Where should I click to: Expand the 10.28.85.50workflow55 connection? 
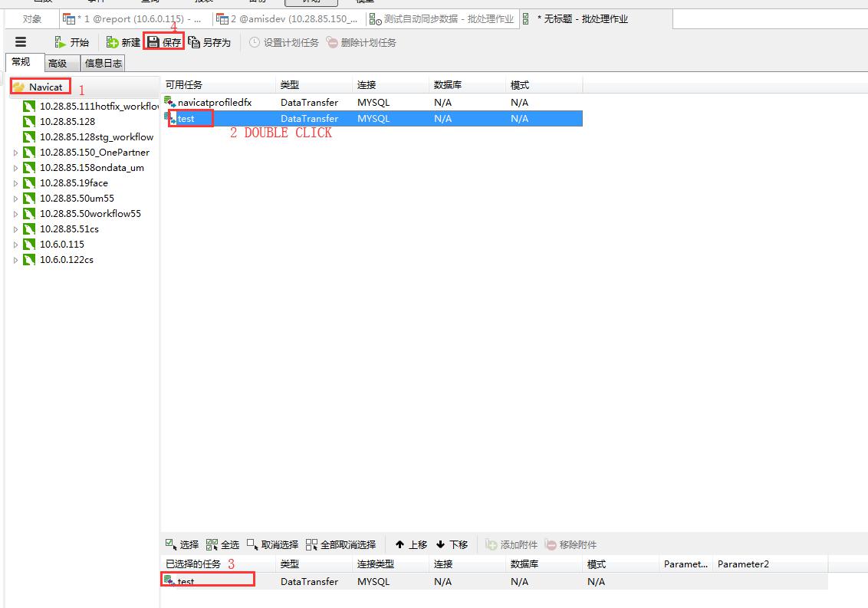(15, 214)
